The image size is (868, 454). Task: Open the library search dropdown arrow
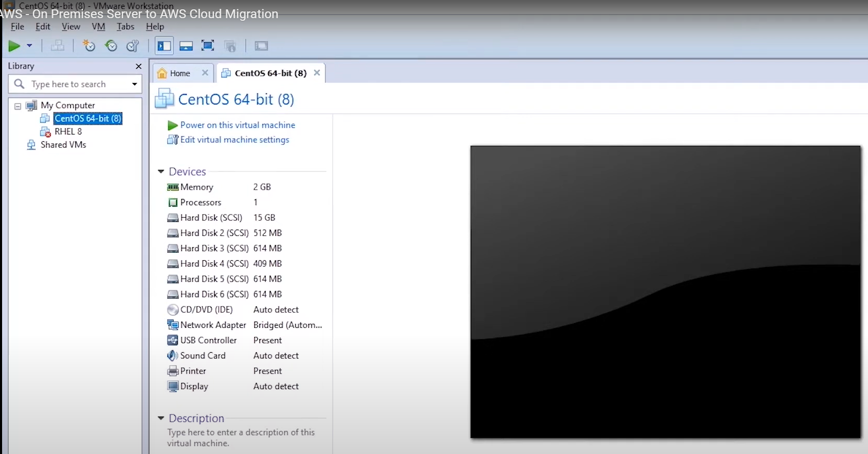(135, 84)
